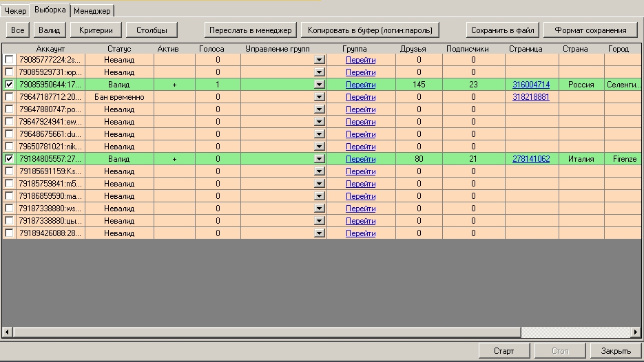644x362 pixels.
Task: Uncheck the checkbox for account 79184805557
Action: (x=9, y=159)
